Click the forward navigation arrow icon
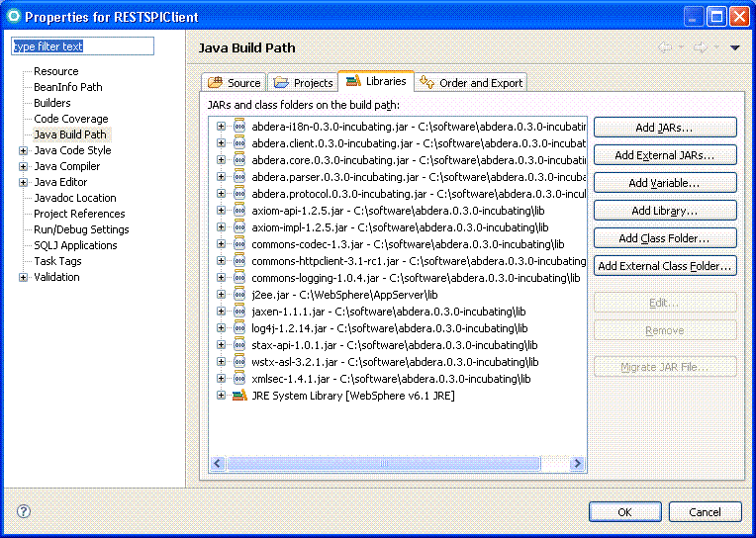 pyautogui.click(x=701, y=47)
